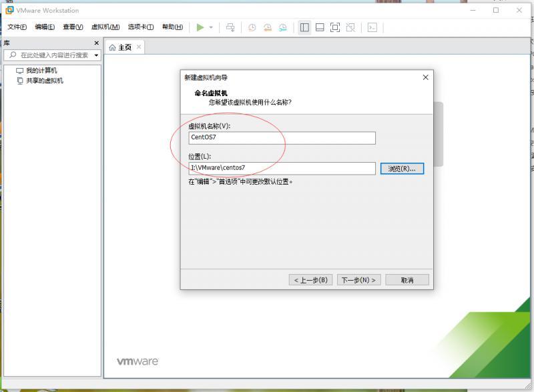Screen dimensions: 534x392
Task: Expand the library search dropdown arrow
Action: (x=96, y=55)
